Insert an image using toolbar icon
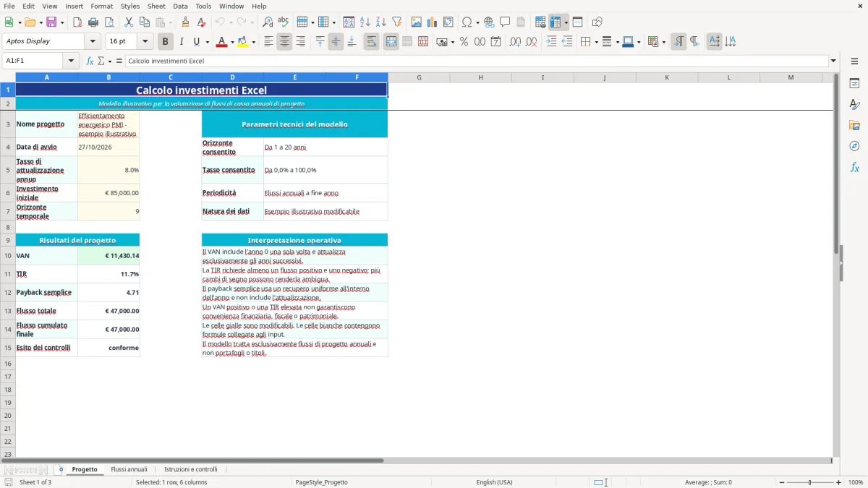 pyautogui.click(x=417, y=22)
